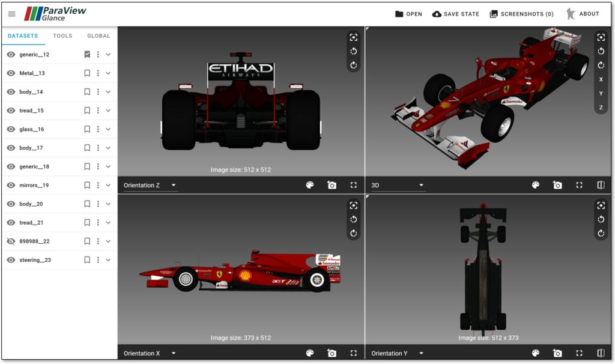
Task: Maximize the Orientation Z view to fullscreen
Action: coord(353,185)
